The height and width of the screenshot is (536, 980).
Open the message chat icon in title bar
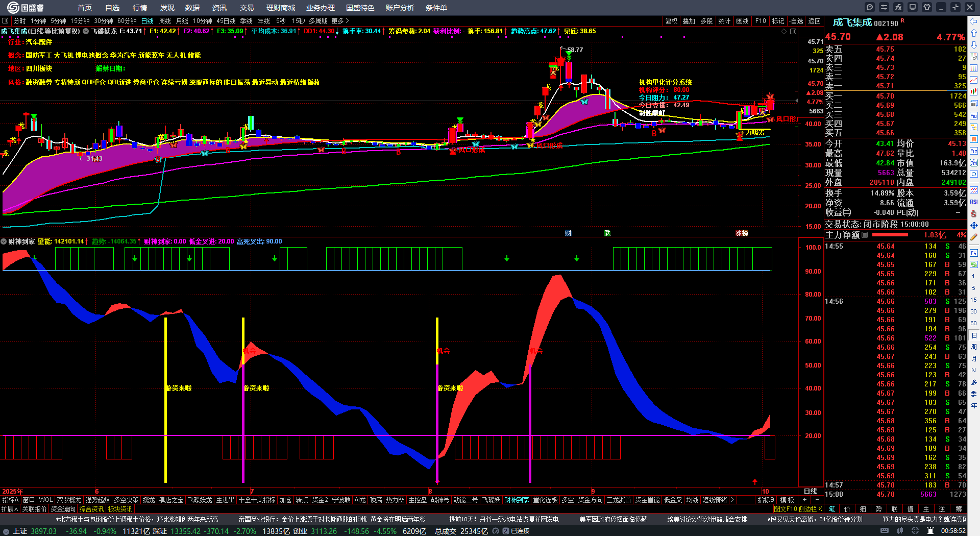[x=870, y=7]
